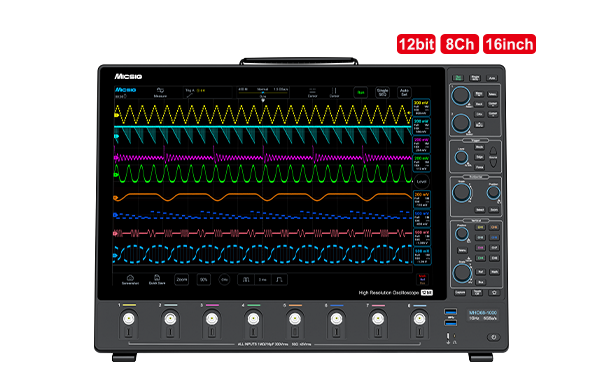Open cyan channel 2 settings box

tap(421, 126)
